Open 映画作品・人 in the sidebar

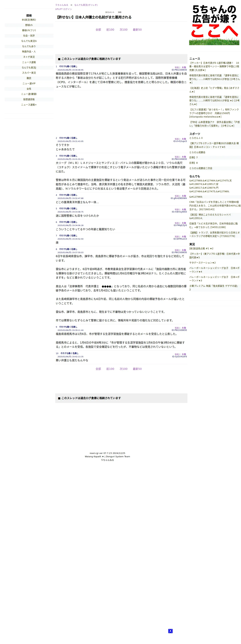point(29,51)
